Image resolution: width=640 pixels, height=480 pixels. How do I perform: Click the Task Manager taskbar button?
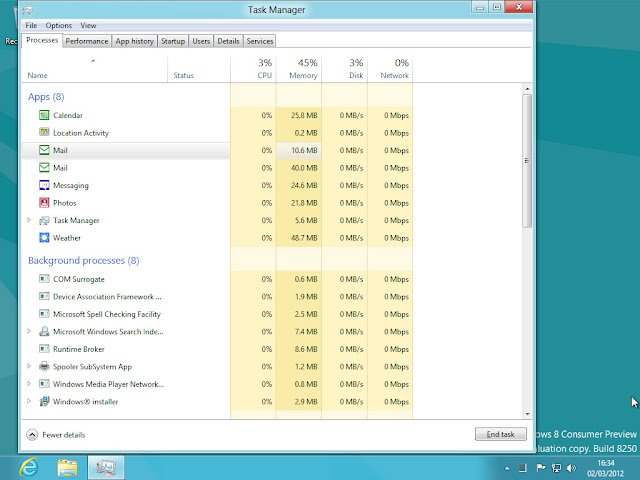point(106,468)
